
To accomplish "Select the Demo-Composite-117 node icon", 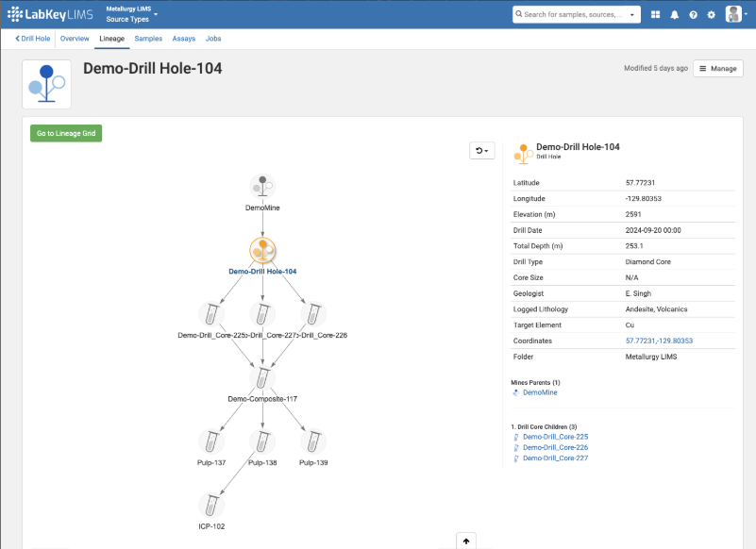I will (x=262, y=378).
